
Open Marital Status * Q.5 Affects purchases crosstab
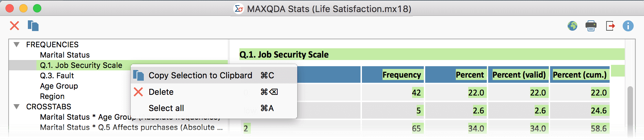pos(131,127)
